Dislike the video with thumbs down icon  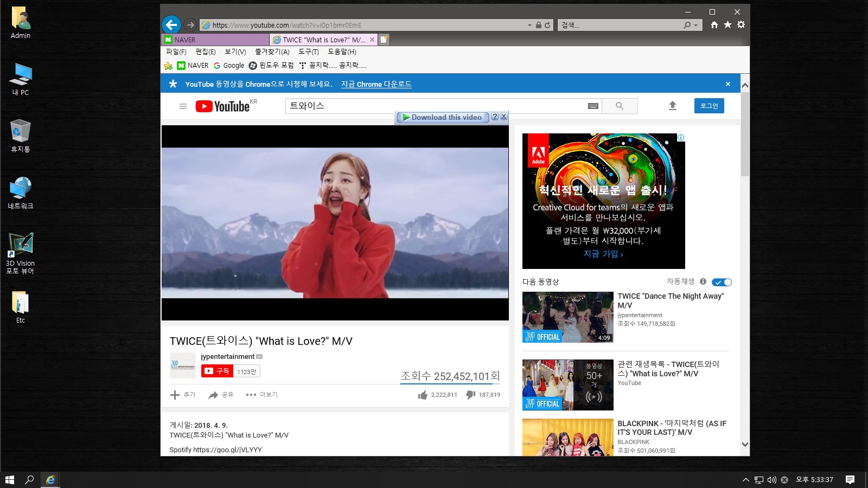point(470,395)
